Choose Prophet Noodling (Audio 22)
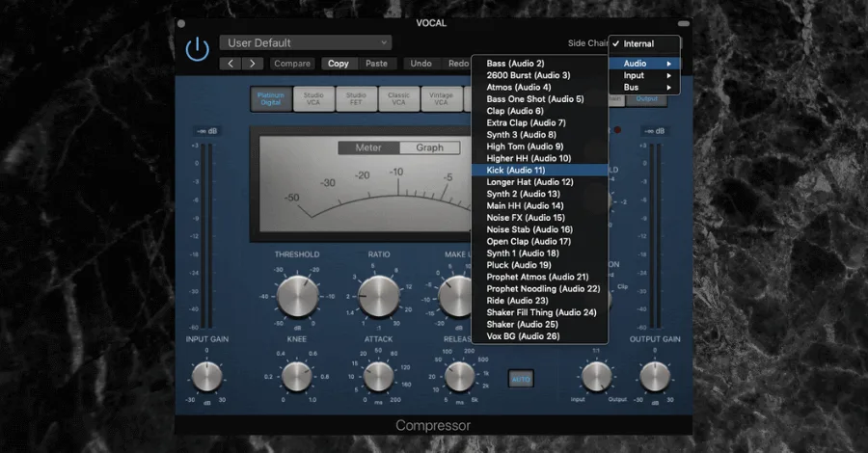Screen dimensions: 868x453 pyautogui.click(x=539, y=289)
